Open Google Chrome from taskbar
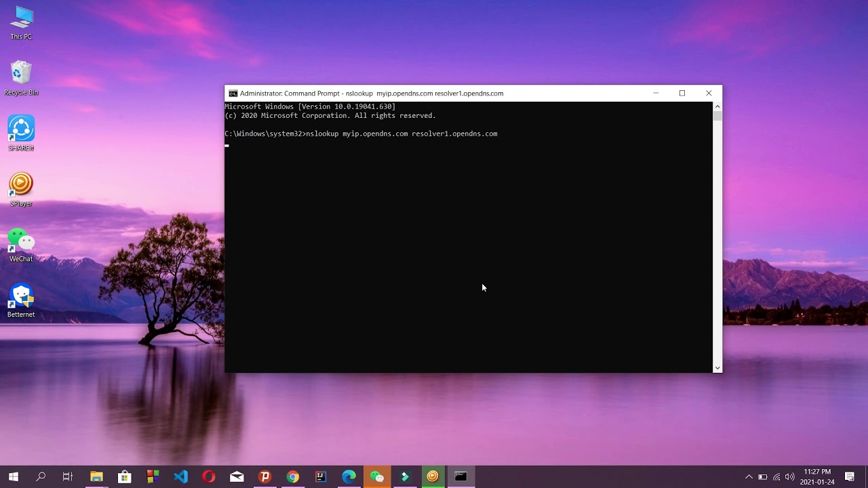The height and width of the screenshot is (488, 868). click(293, 477)
